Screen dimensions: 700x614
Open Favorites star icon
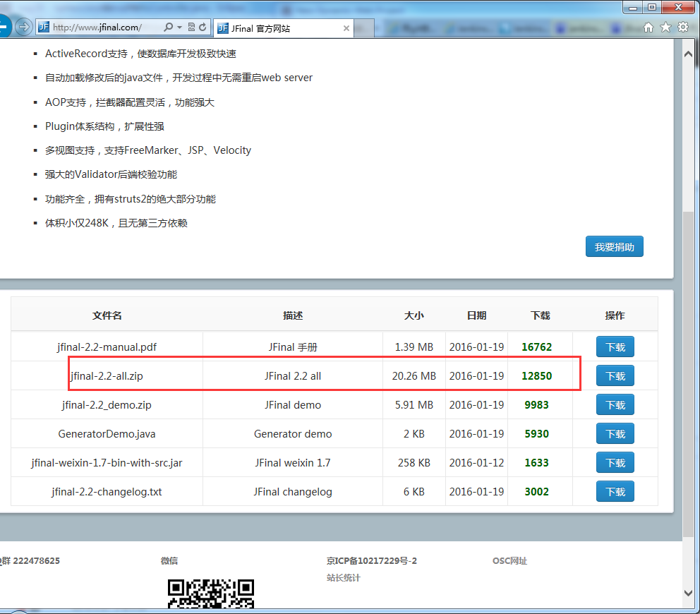pos(665,28)
